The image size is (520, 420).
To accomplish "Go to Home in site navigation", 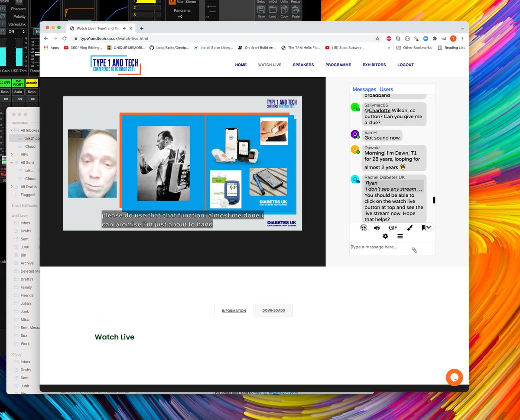I will pos(241,65).
